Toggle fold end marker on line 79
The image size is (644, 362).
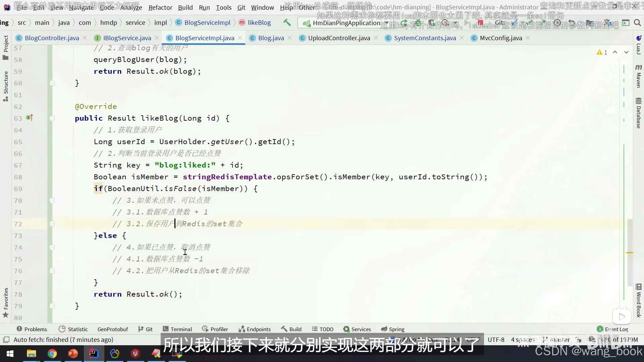click(52, 306)
